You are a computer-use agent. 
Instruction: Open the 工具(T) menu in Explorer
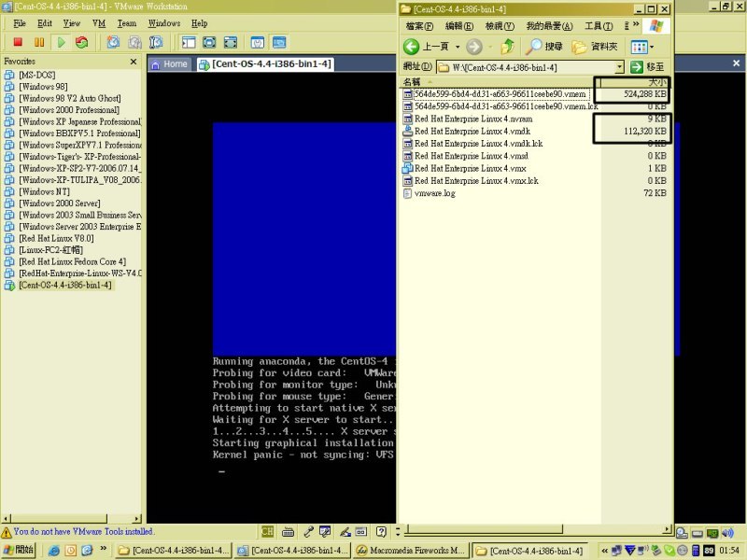[599, 26]
